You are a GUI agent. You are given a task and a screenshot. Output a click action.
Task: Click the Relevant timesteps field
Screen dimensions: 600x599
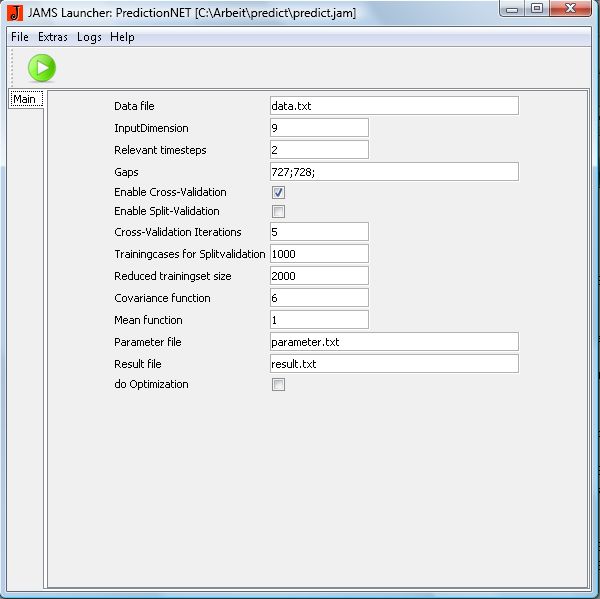(319, 150)
